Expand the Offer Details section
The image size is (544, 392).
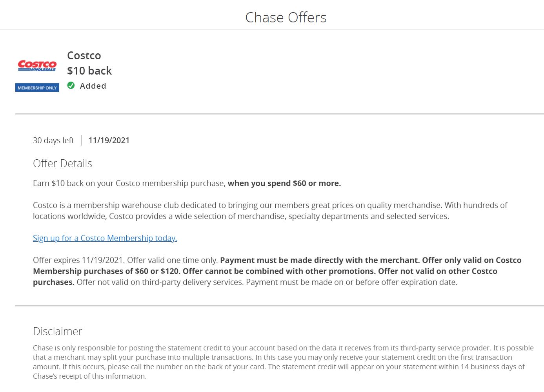(62, 163)
